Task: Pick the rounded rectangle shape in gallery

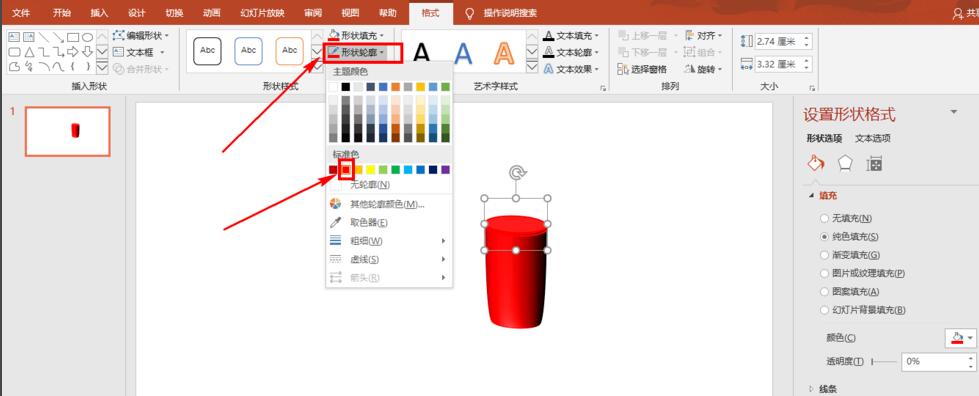Action: [x=14, y=52]
